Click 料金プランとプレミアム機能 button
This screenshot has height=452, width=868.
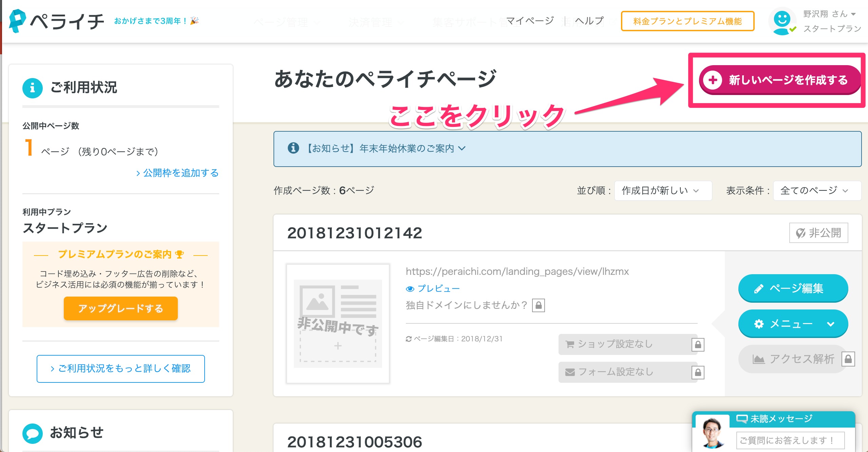pyautogui.click(x=687, y=21)
